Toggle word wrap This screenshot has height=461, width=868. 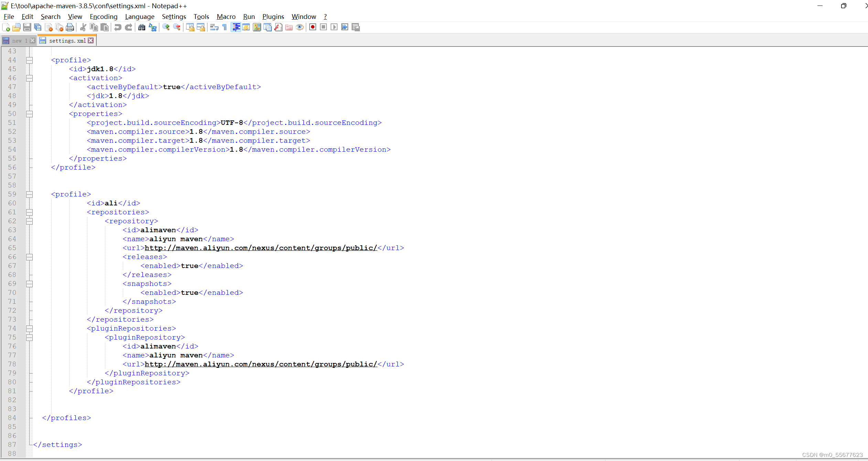214,27
